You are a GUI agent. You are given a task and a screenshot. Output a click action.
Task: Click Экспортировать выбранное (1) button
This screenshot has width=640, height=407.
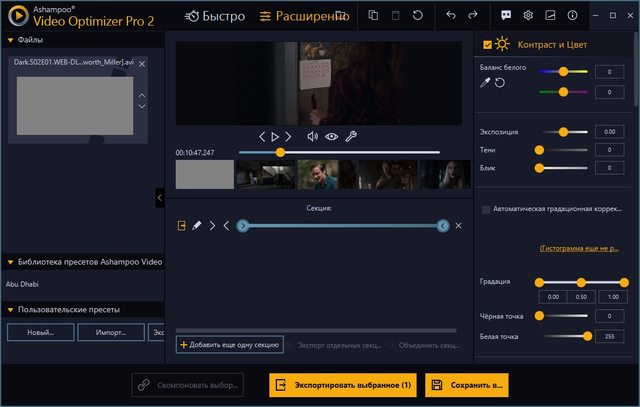pyautogui.click(x=343, y=385)
